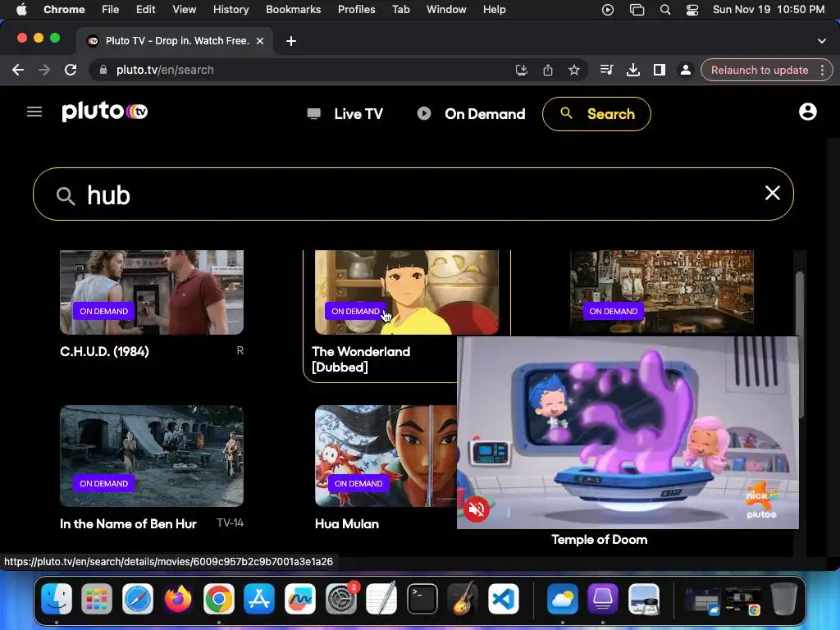Viewport: 840px width, 630px height.
Task: Close the Pluto TV tab
Action: click(260, 41)
